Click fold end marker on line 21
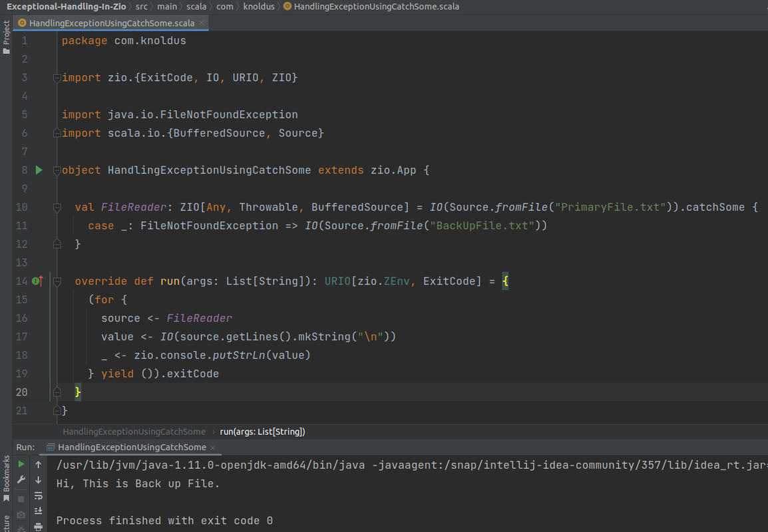Viewport: 768px width, 532px height. [x=57, y=410]
